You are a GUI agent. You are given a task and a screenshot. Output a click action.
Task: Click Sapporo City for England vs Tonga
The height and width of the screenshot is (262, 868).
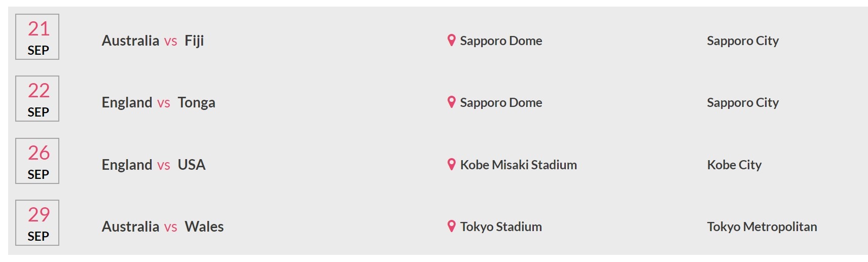pos(743,103)
